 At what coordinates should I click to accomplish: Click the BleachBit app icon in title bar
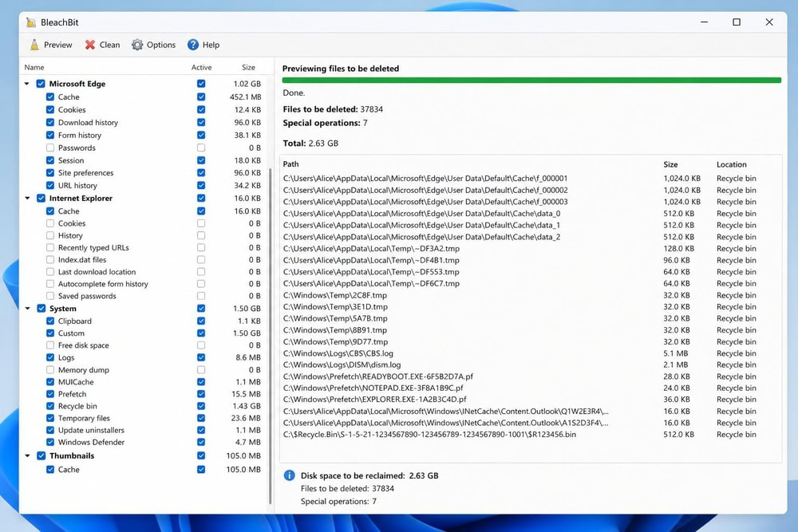[x=31, y=22]
